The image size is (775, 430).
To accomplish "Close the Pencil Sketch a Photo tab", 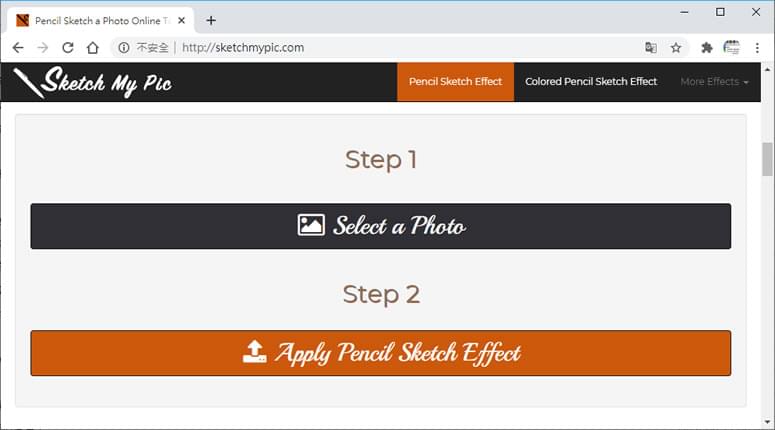I will [x=181, y=20].
